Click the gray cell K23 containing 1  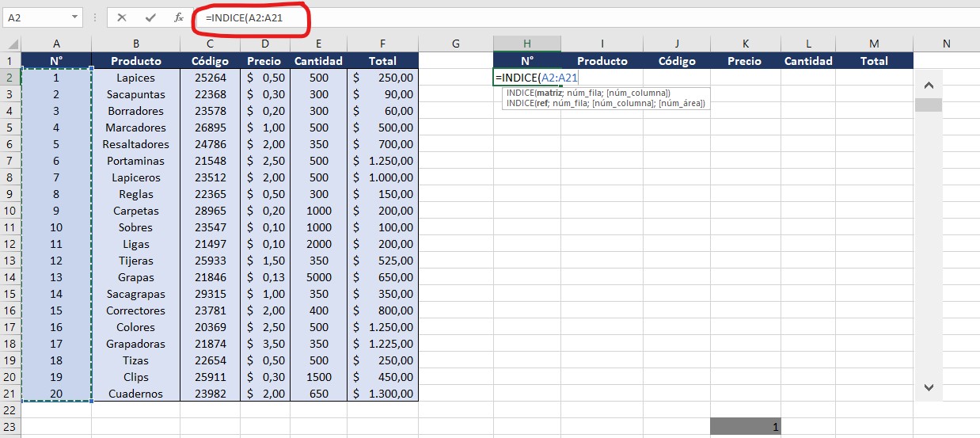[745, 427]
